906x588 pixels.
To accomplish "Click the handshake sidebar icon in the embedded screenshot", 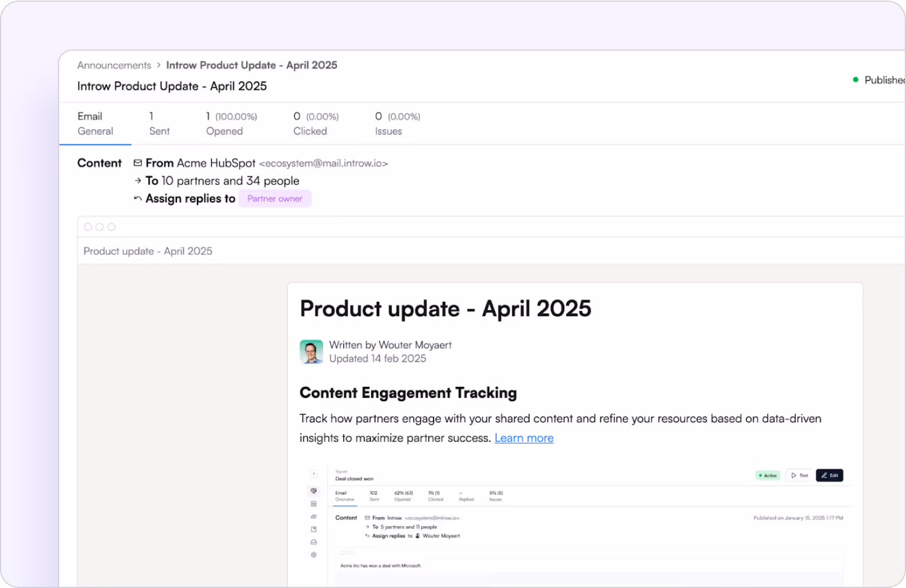I will 314,491.
